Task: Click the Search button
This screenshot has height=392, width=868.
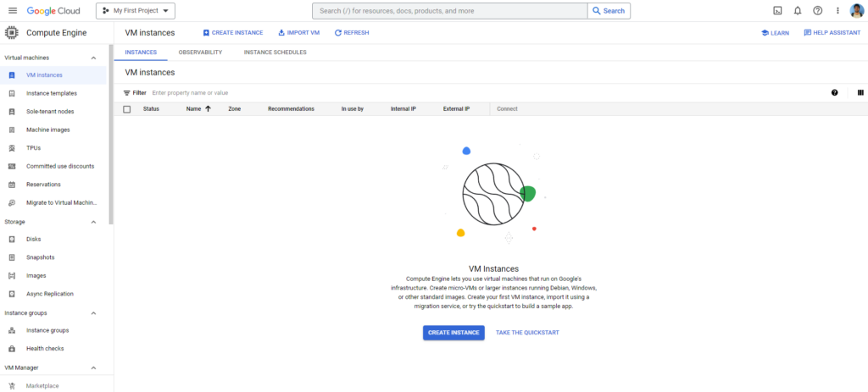Action: pyautogui.click(x=609, y=10)
